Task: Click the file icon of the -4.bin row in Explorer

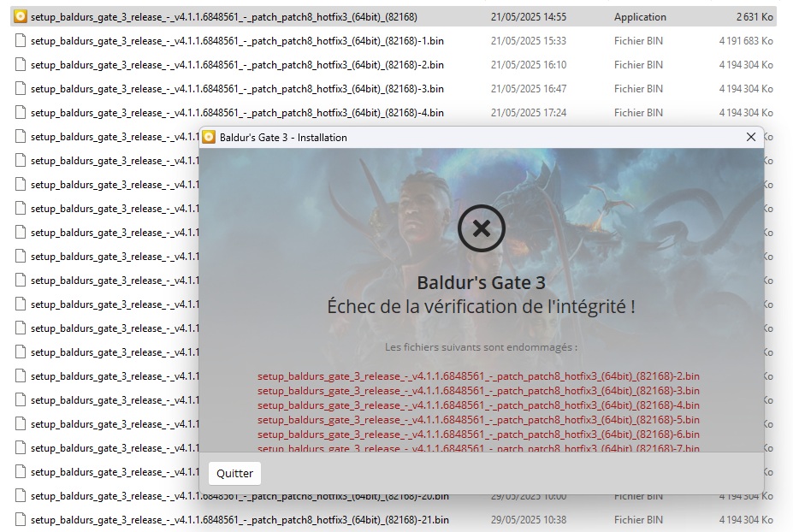Action: [x=21, y=112]
